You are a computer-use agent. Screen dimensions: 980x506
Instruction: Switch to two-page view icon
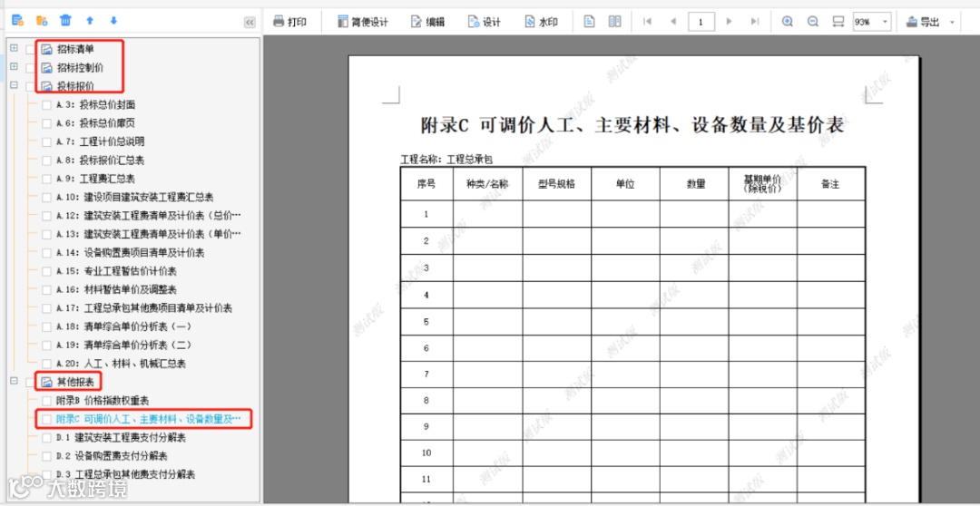tap(615, 22)
